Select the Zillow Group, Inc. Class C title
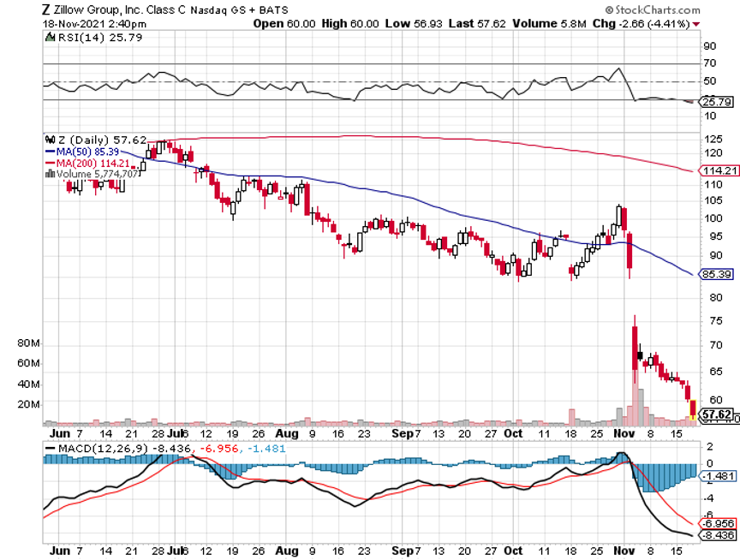 click(120, 10)
